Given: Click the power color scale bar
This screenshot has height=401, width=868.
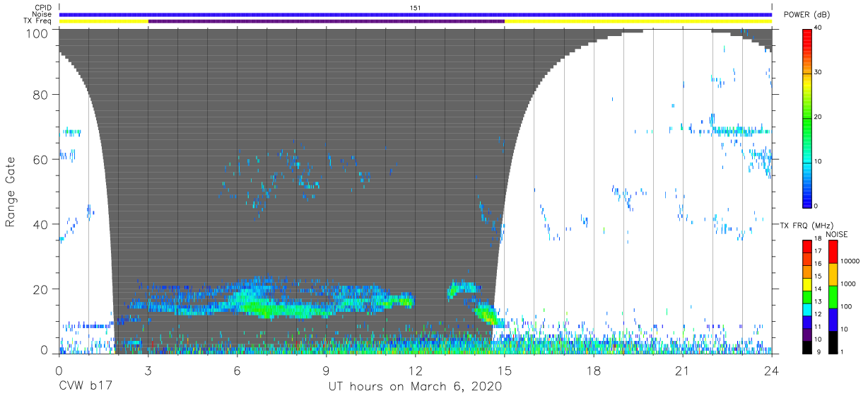Looking at the screenshot, I should click(x=807, y=117).
